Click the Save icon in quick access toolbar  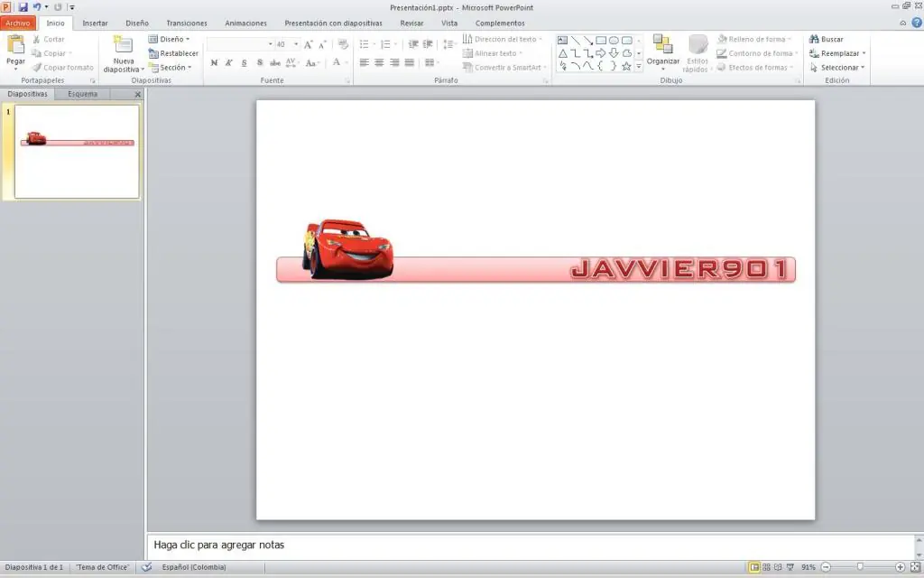pos(23,7)
